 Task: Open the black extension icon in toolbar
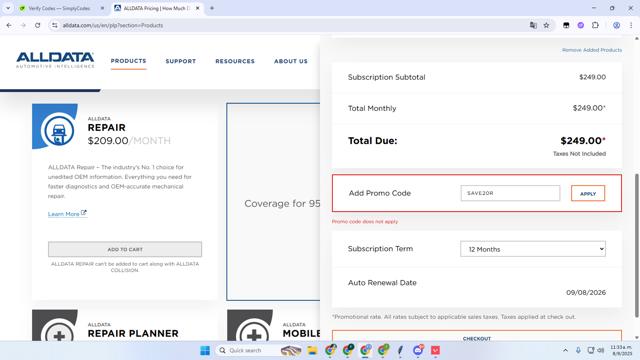(x=566, y=25)
